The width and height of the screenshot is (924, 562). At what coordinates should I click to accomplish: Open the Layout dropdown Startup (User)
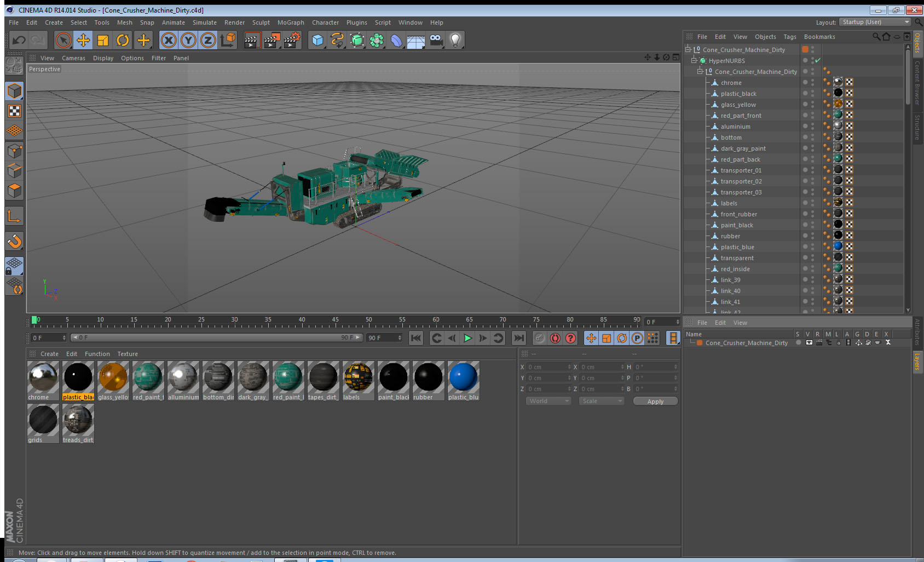[x=876, y=22]
